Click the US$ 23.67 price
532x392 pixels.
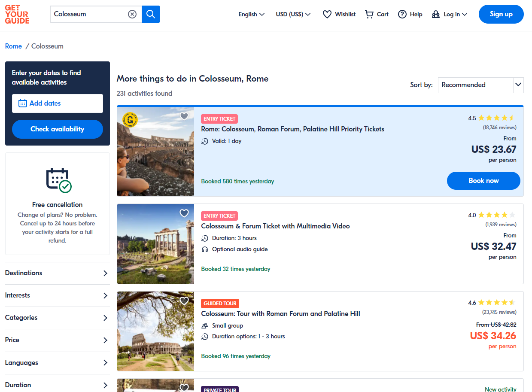pyautogui.click(x=494, y=149)
